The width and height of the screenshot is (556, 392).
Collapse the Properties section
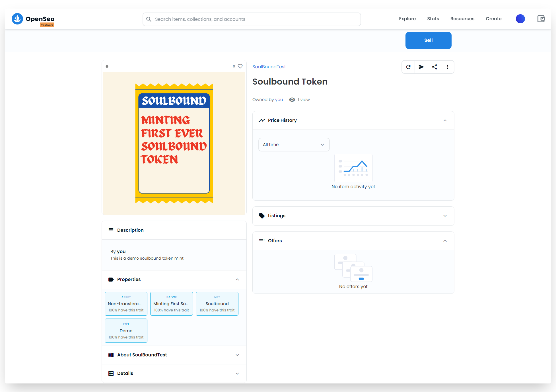coord(237,280)
